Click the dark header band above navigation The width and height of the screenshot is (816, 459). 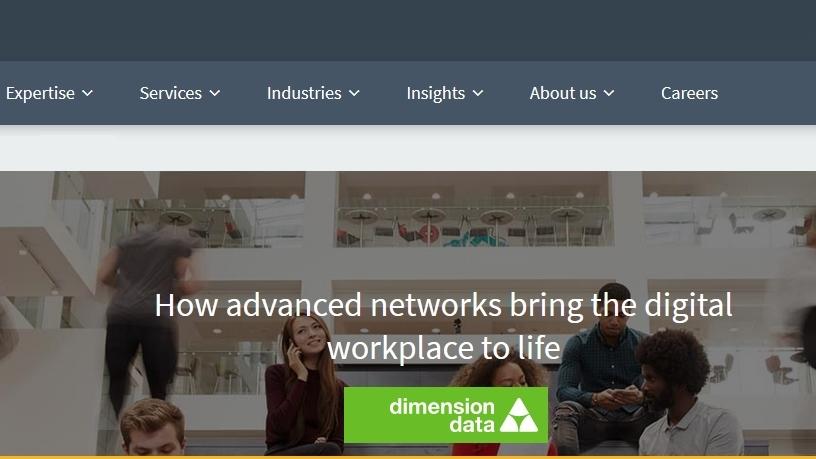coord(408,30)
